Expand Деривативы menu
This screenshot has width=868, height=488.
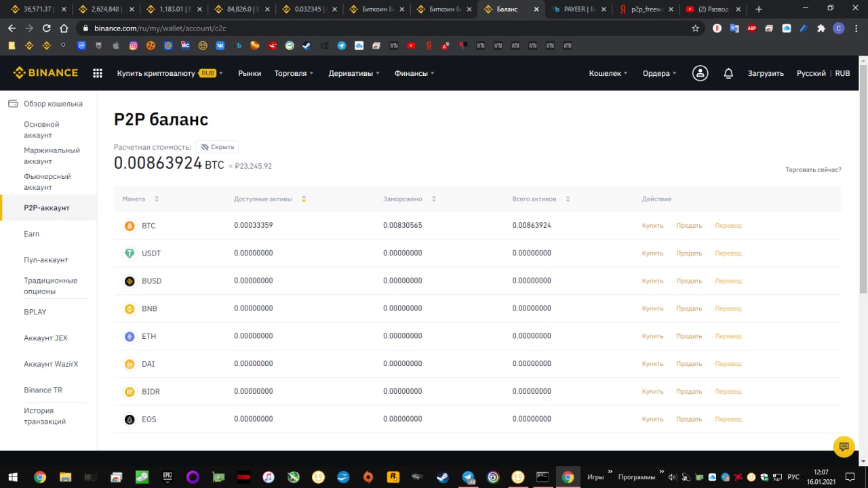pyautogui.click(x=354, y=73)
